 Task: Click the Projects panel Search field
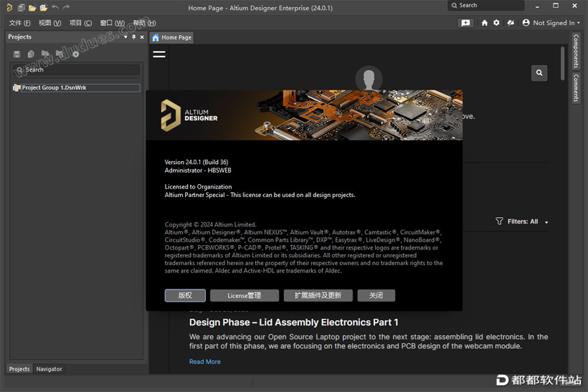coord(77,70)
